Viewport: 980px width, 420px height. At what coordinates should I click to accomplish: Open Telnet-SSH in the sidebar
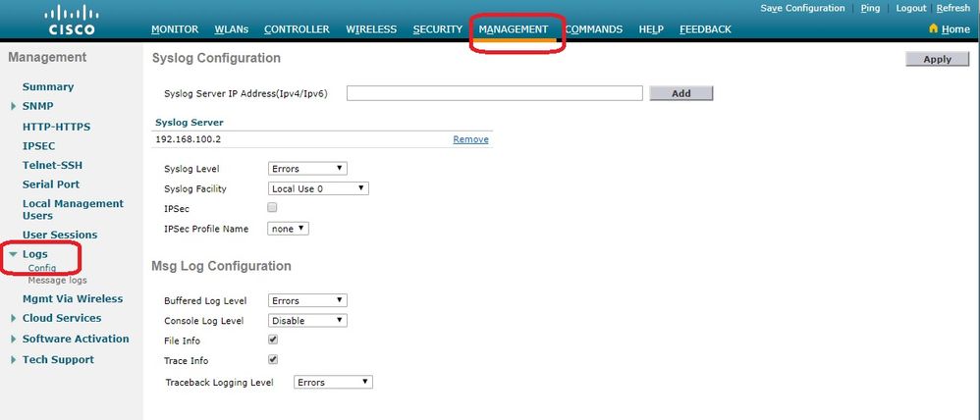52,166
